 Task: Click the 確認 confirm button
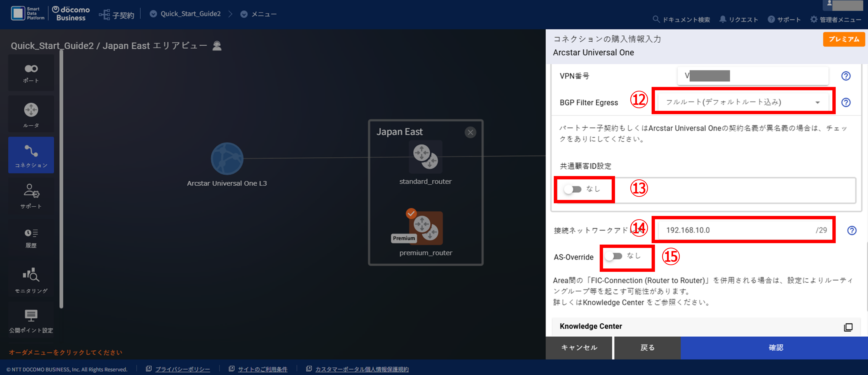click(774, 347)
